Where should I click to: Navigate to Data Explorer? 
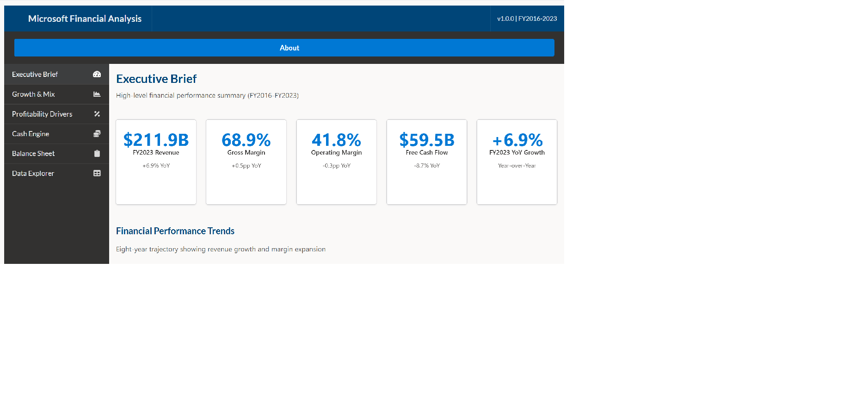coord(33,173)
